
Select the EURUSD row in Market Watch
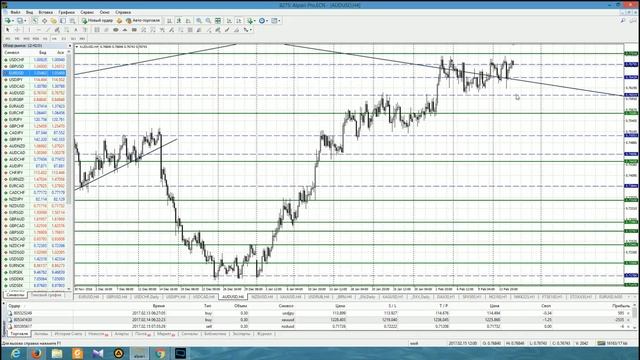(34, 73)
